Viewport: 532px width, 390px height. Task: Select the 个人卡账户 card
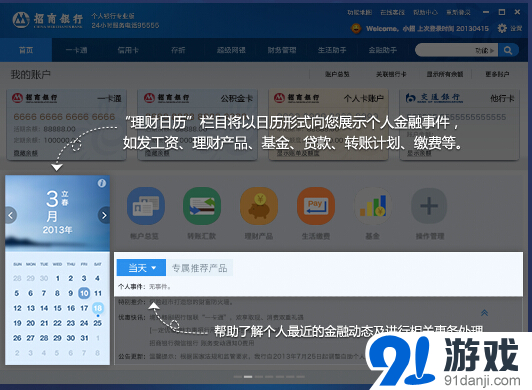(328, 125)
